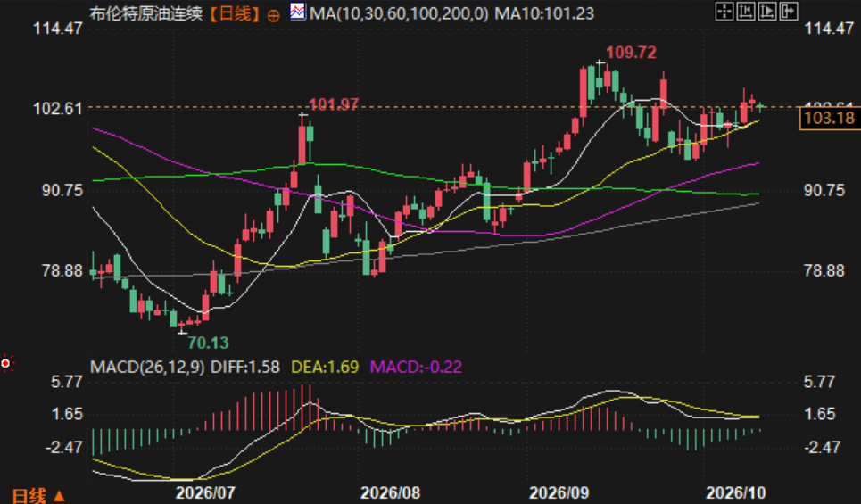861x504 pixels.
Task: Click the MA10:101.23 value
Action: 544,13
